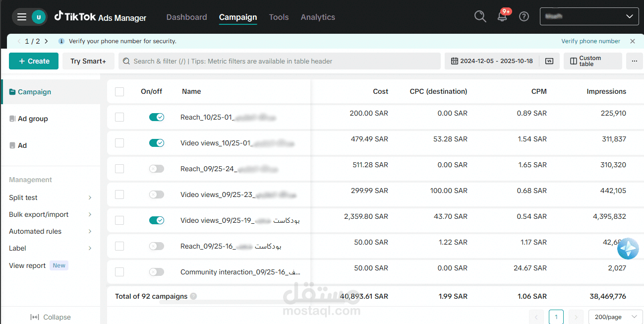Go to page 1 in pagination

(x=556, y=317)
